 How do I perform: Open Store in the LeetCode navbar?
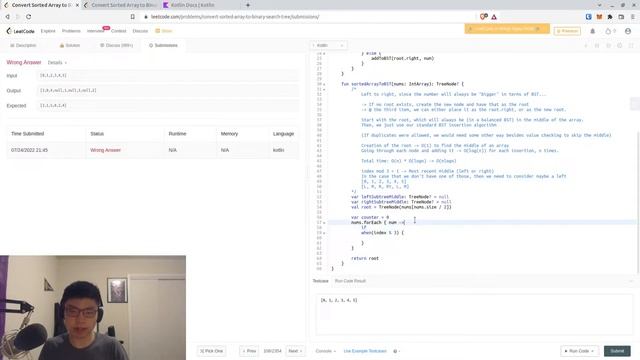click(x=164, y=31)
